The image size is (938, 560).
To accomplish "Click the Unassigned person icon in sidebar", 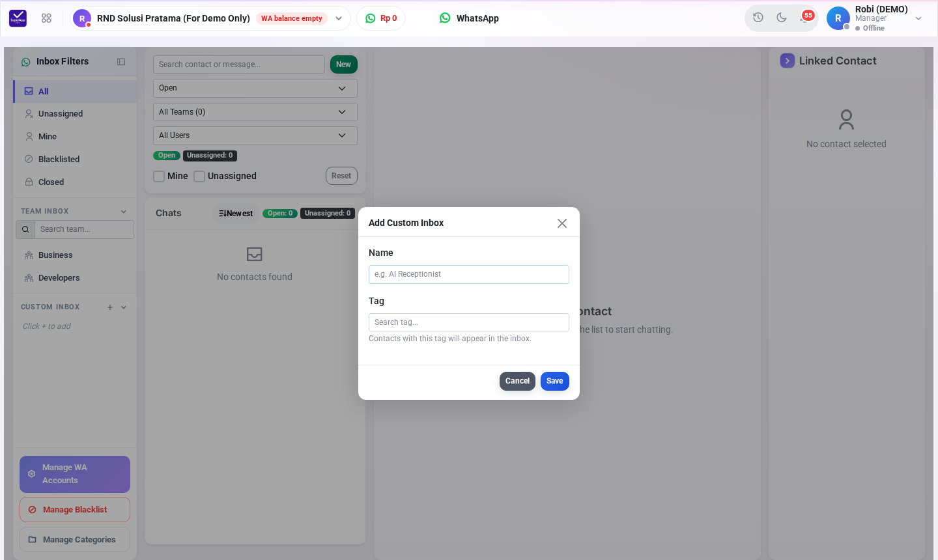I will [29, 113].
